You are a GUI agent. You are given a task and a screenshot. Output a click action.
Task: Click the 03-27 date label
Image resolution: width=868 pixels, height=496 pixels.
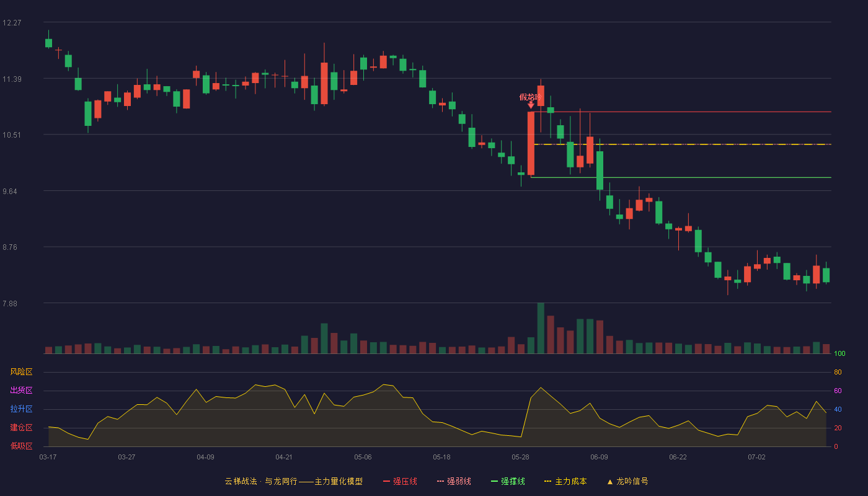click(126, 457)
